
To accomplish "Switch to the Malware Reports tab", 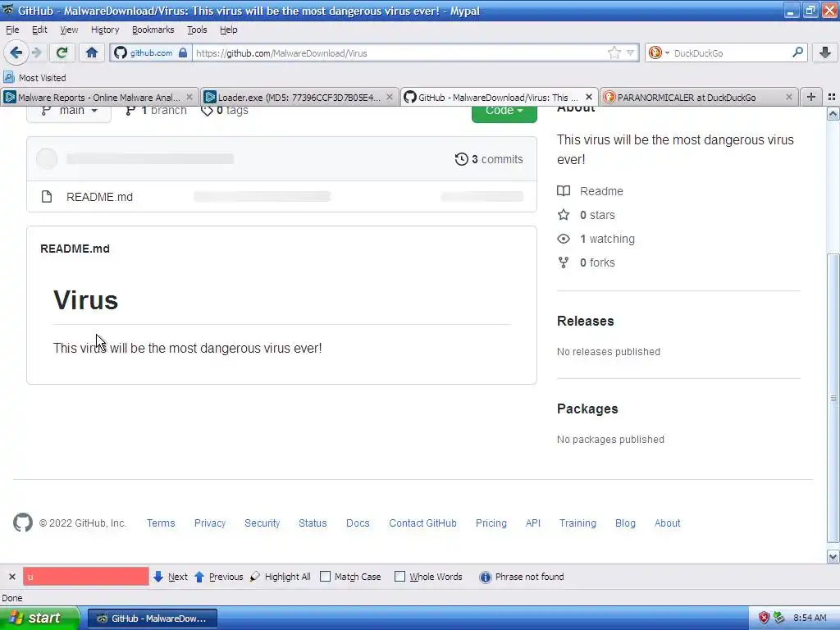I will 99,97.
